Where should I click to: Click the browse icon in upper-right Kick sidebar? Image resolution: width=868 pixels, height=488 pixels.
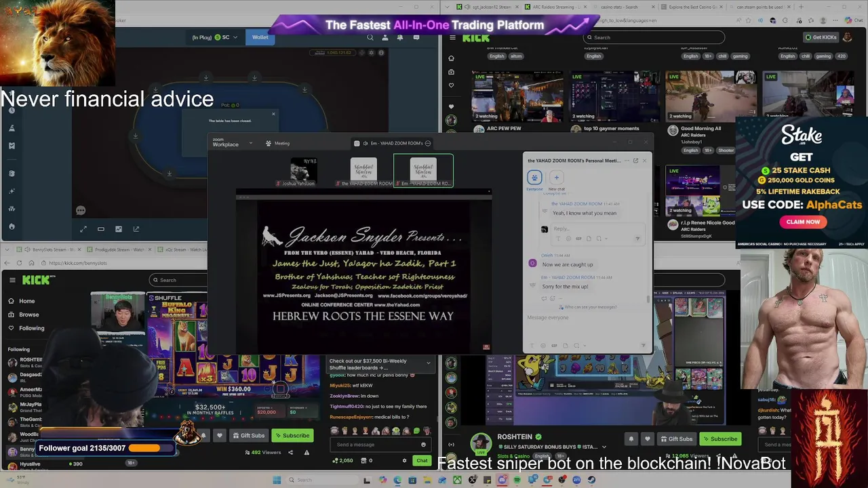pyautogui.click(x=451, y=72)
